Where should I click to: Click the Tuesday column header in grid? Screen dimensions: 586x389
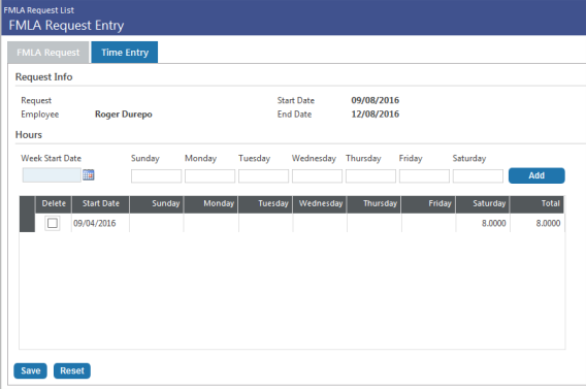(x=265, y=204)
